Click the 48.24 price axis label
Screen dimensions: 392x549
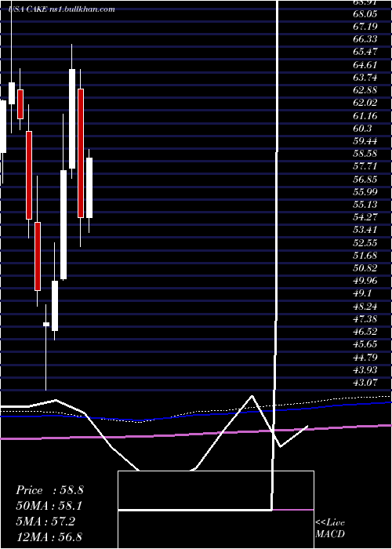365,307
